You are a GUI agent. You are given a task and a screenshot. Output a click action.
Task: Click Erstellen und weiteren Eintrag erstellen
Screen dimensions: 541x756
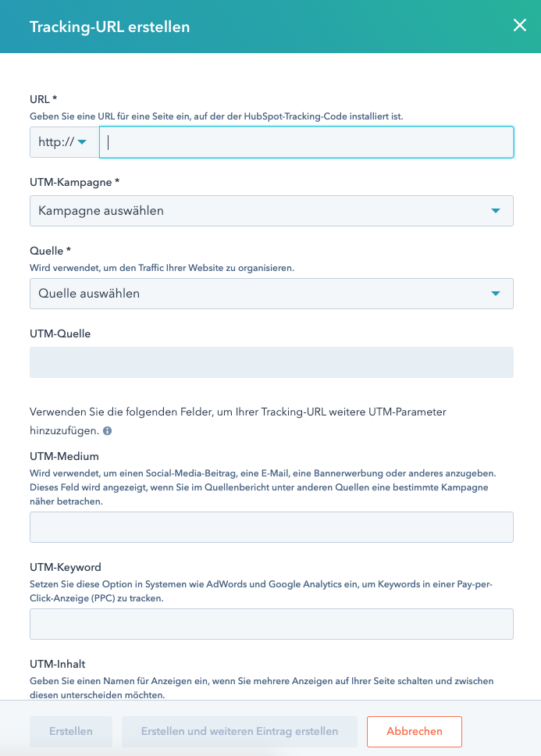[x=239, y=731]
